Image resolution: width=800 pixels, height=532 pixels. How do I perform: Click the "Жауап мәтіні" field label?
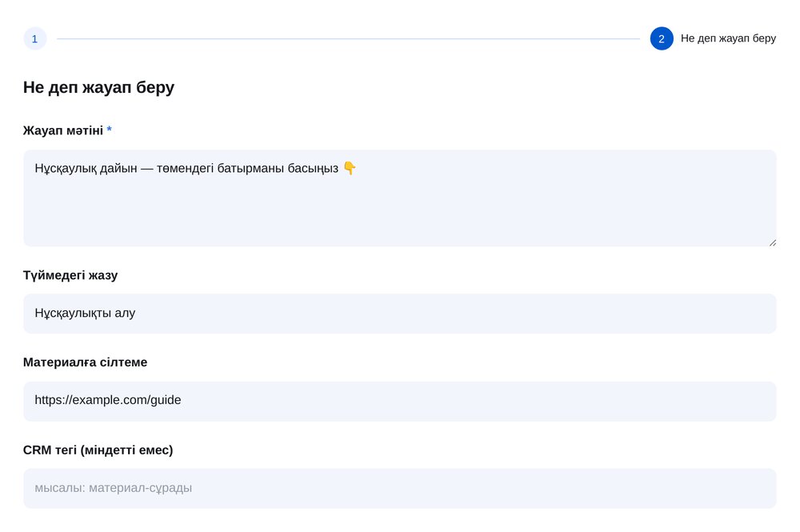[62, 130]
